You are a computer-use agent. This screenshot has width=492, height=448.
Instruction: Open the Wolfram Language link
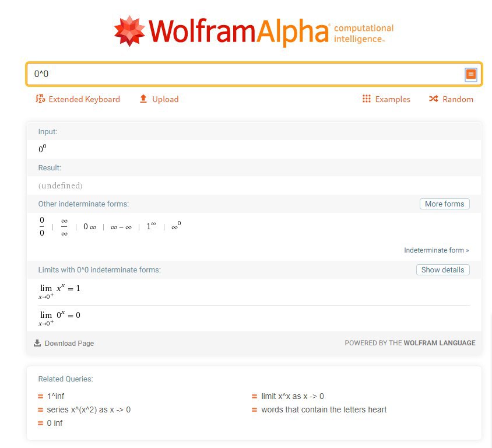440,343
